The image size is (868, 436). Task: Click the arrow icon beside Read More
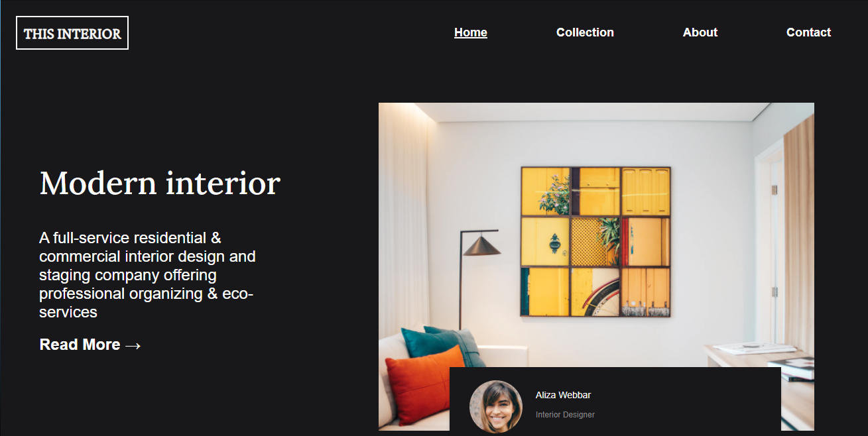pyautogui.click(x=133, y=345)
